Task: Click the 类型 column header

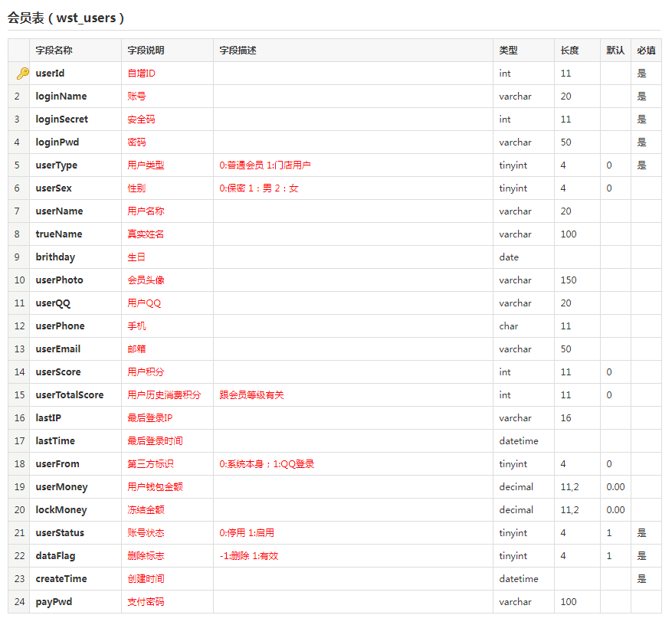Action: 508,51
